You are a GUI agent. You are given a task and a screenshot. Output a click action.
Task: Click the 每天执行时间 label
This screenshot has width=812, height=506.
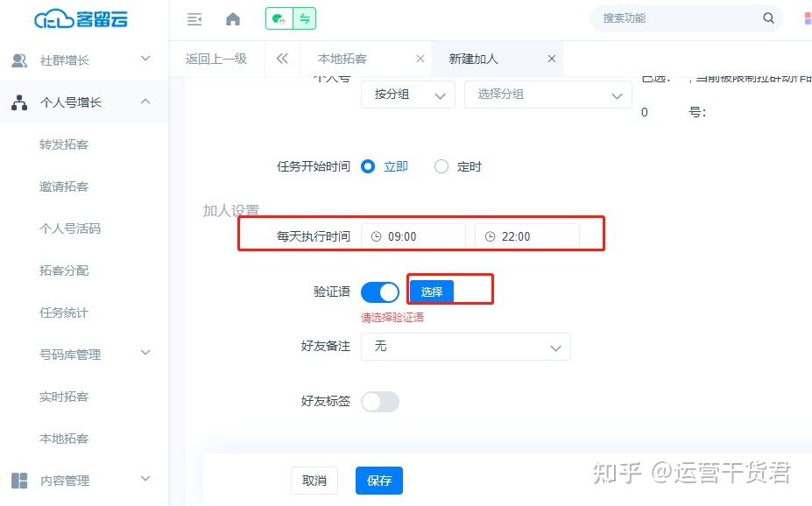(314, 236)
